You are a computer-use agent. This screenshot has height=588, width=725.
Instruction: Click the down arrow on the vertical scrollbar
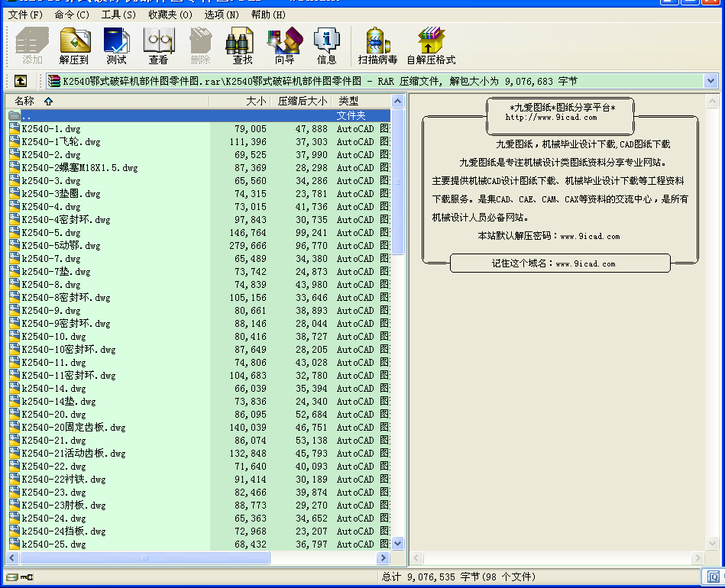pos(398,544)
